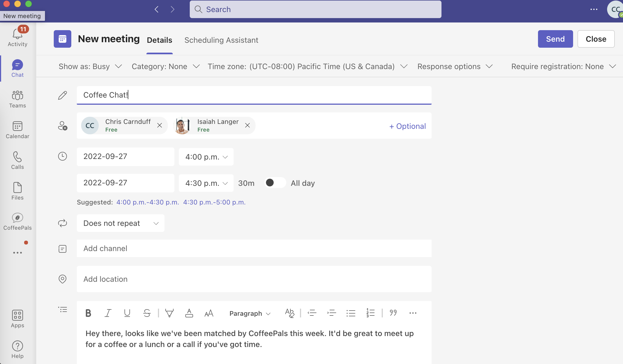The image size is (623, 364).
Task: Enable the All day toggle
Action: pyautogui.click(x=275, y=183)
